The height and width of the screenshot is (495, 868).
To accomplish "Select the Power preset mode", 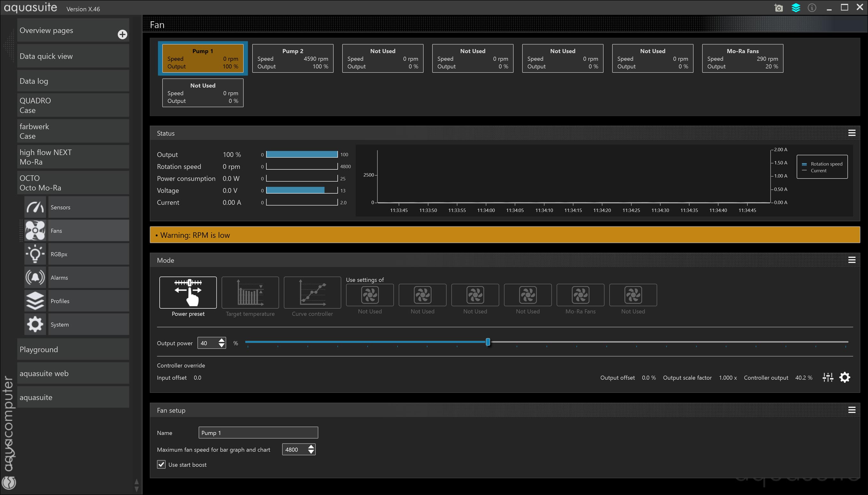I will pyautogui.click(x=188, y=293).
